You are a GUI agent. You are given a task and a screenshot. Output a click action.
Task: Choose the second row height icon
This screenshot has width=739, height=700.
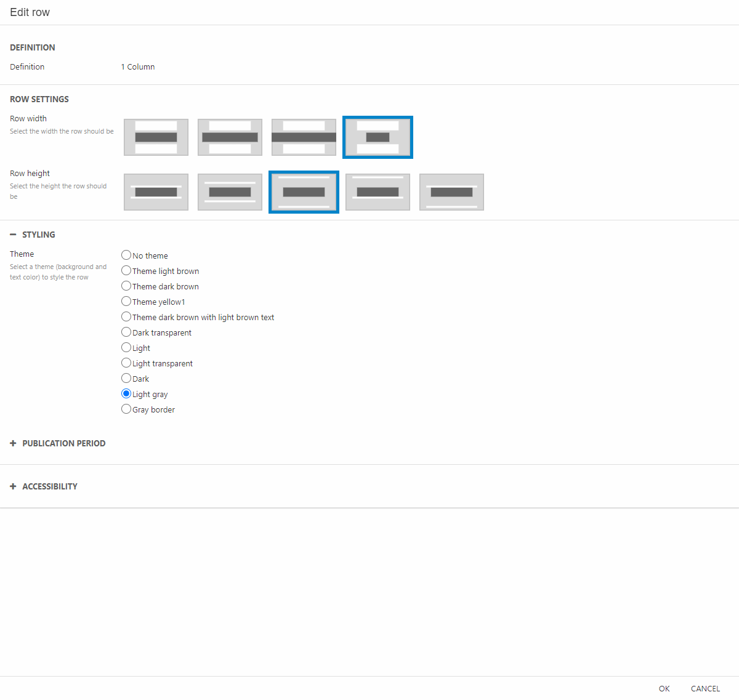(x=230, y=192)
